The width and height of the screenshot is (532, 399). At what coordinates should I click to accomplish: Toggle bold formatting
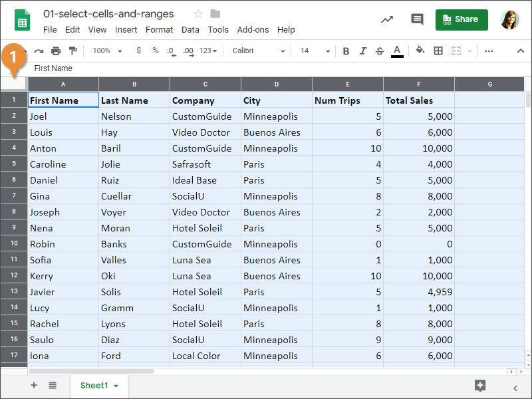345,51
